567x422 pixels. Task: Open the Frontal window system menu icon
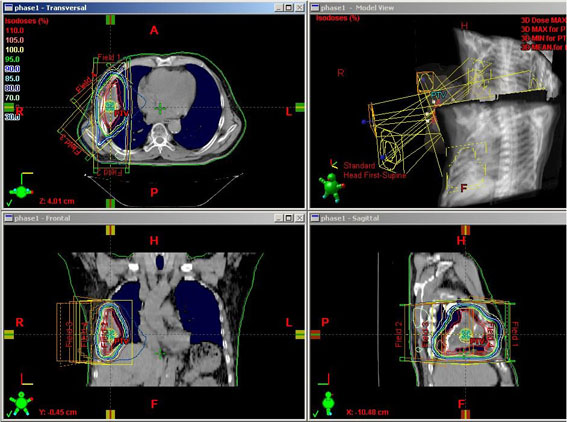[x=8, y=218]
